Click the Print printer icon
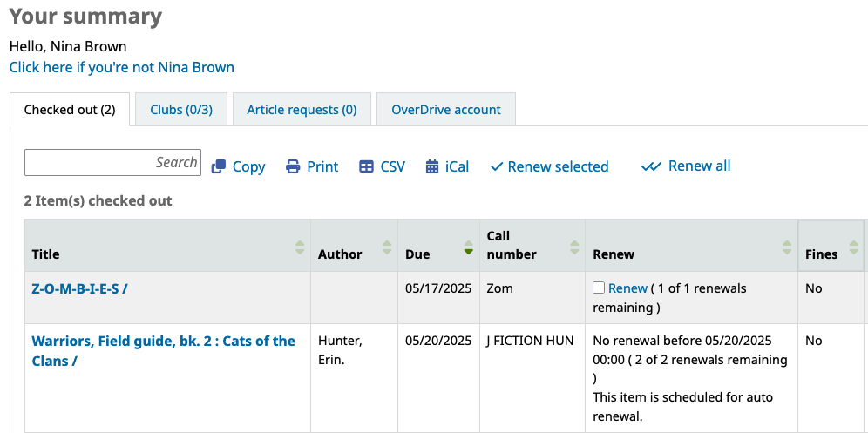Image resolution: width=868 pixels, height=433 pixels. click(293, 166)
